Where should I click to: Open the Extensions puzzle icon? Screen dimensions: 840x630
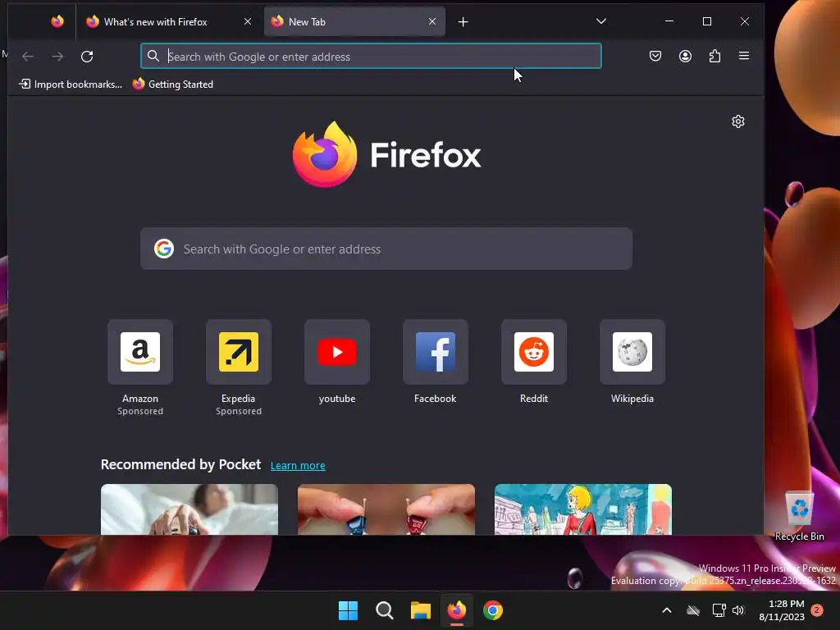click(714, 56)
